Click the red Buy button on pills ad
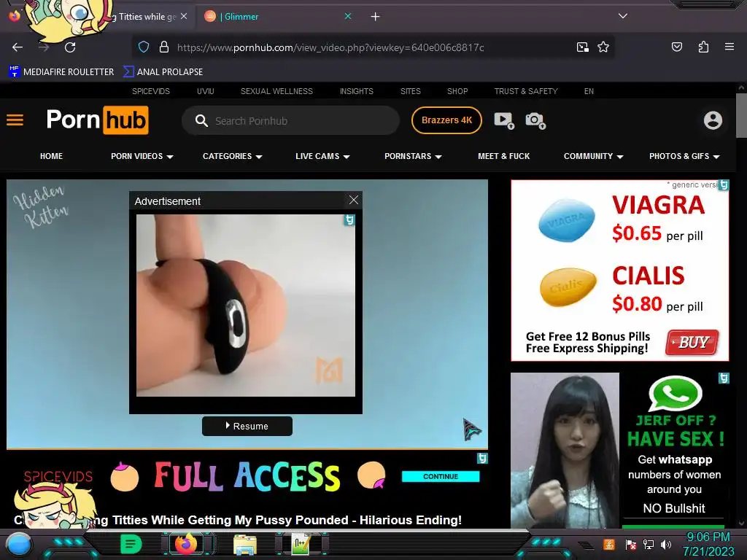Screen dimensions: 747x560 (x=693, y=343)
